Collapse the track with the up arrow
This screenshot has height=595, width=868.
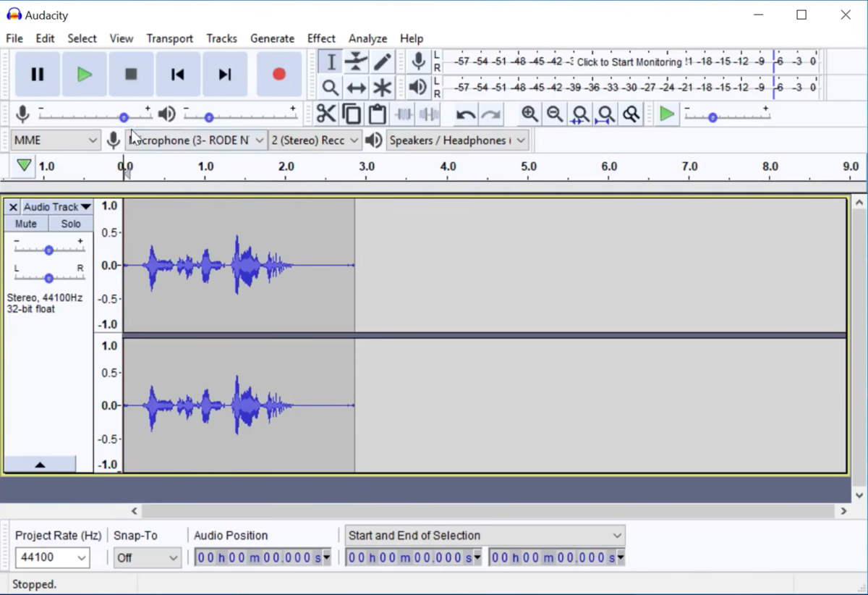40,465
